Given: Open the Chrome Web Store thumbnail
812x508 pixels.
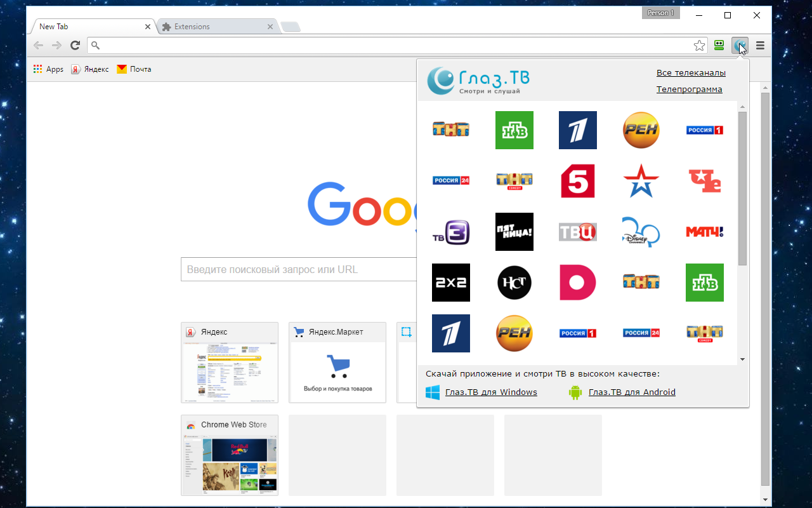Looking at the screenshot, I should click(230, 455).
